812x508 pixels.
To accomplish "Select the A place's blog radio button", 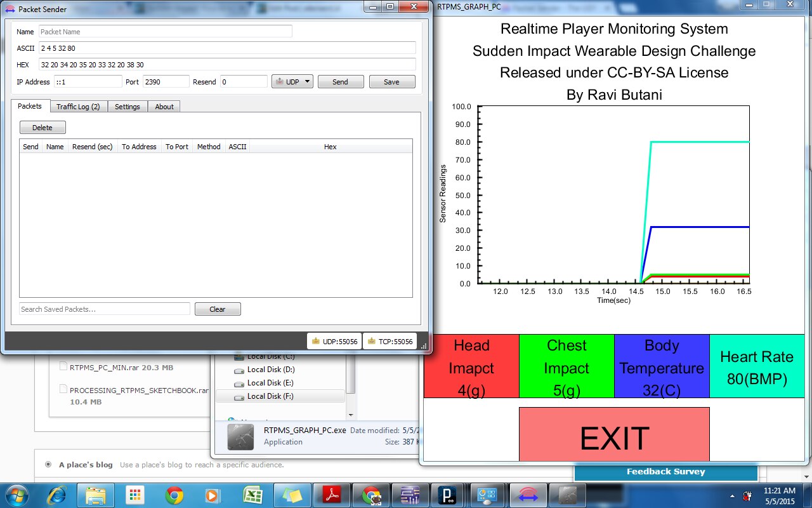I will 48,465.
